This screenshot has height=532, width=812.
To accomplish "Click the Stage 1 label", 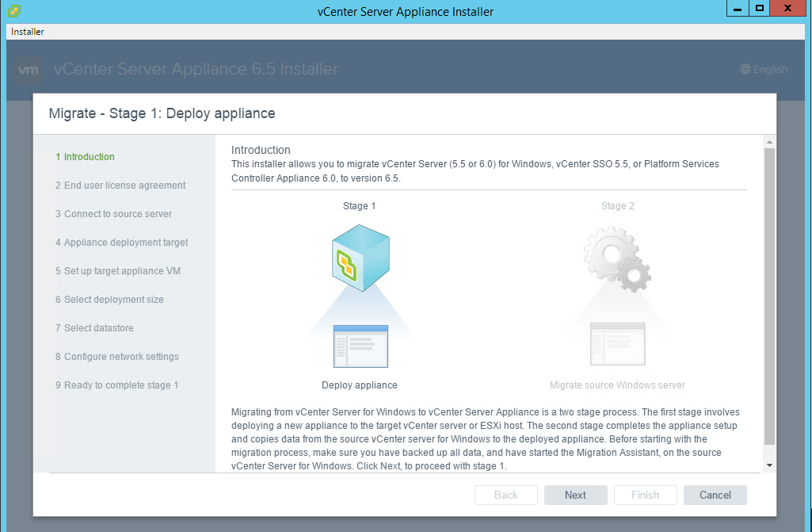I will pos(360,206).
